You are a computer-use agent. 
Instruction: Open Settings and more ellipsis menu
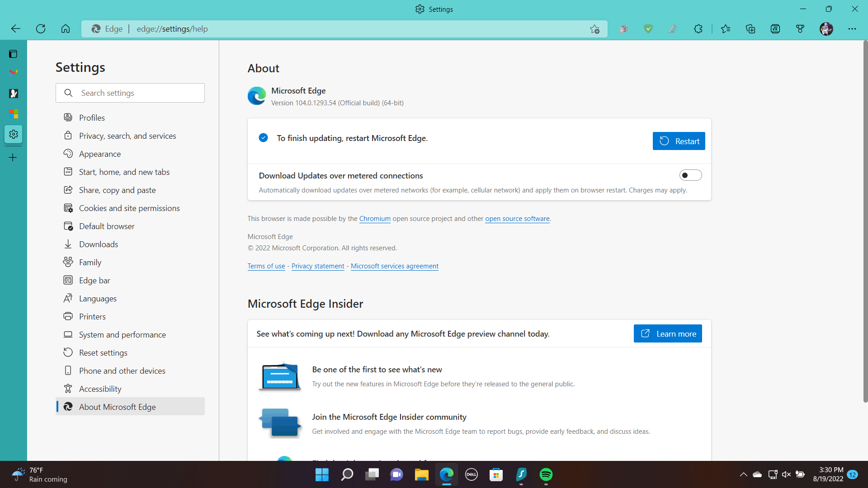pyautogui.click(x=852, y=29)
